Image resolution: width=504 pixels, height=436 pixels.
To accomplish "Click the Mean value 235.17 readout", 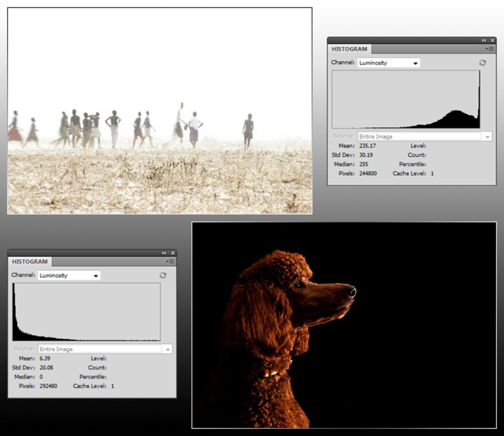I will point(367,146).
